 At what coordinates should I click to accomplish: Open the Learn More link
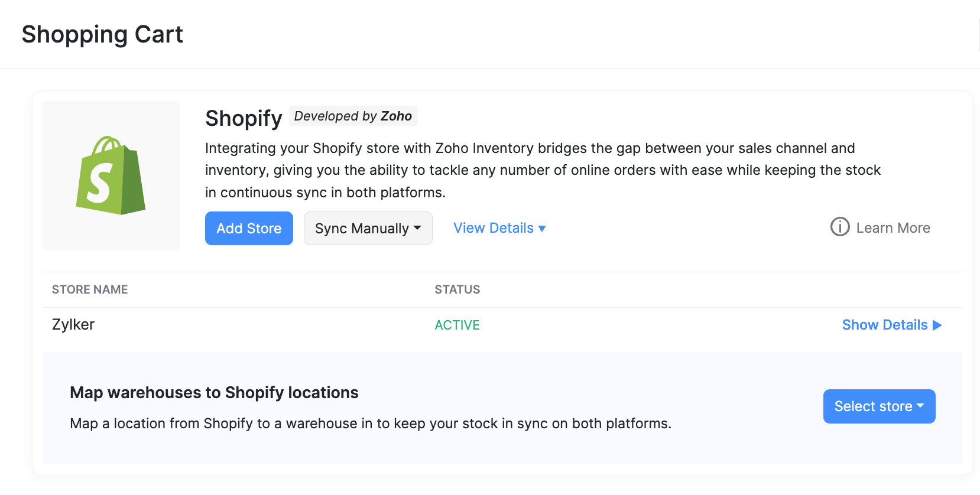pyautogui.click(x=893, y=228)
